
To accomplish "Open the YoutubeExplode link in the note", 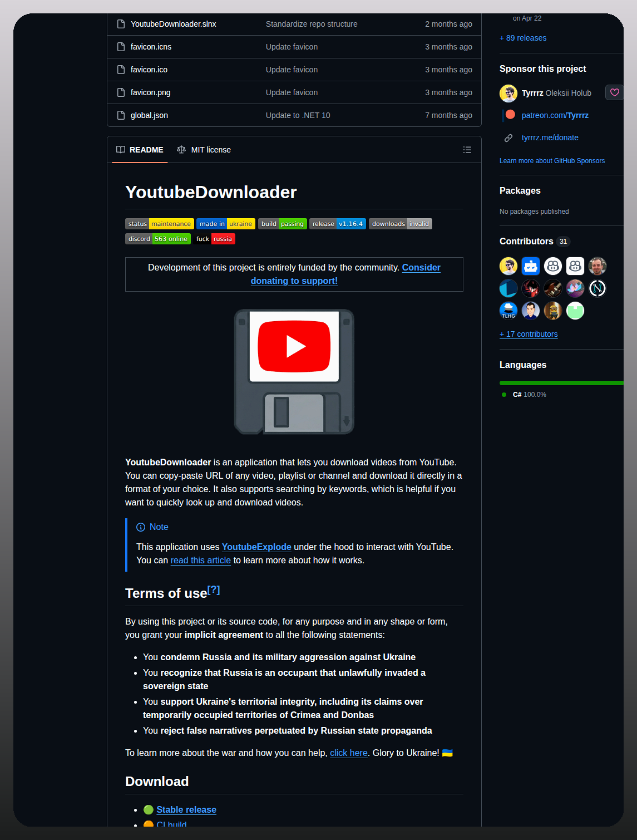I will [x=256, y=547].
